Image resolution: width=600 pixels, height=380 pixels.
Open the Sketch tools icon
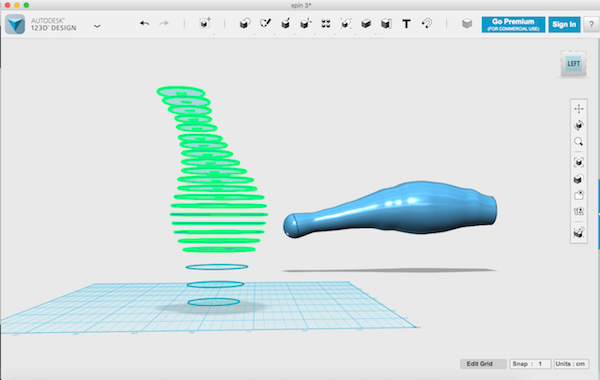265,24
